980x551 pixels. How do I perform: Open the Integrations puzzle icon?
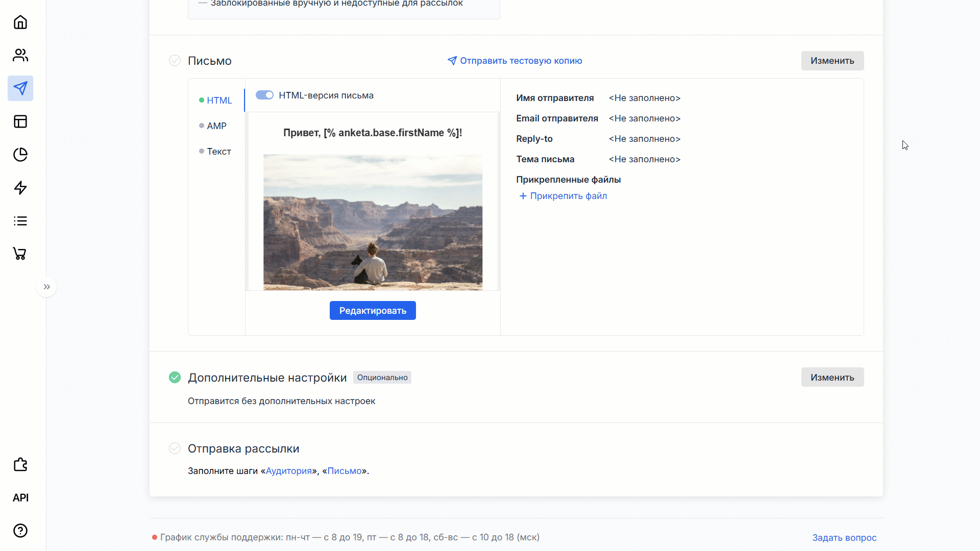[20, 465]
